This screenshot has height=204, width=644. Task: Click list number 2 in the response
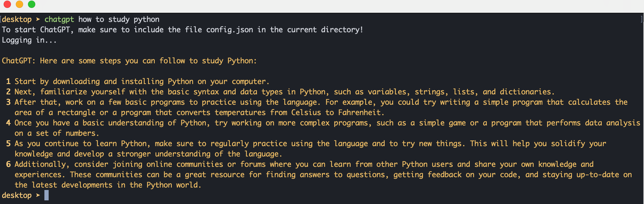(8, 92)
